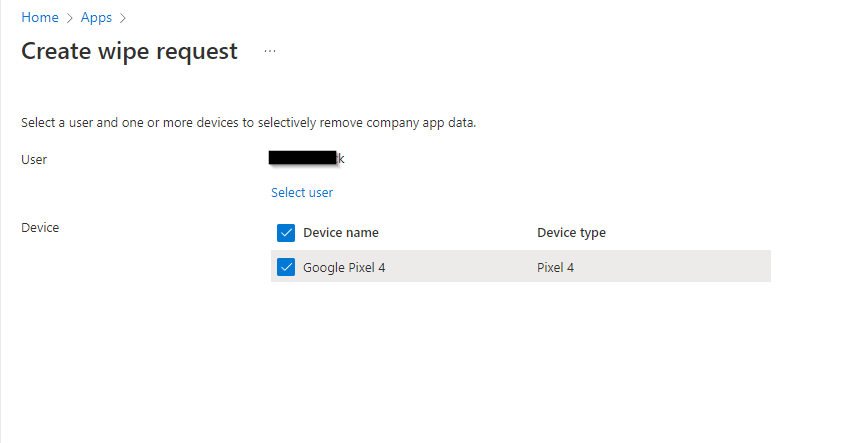This screenshot has height=443, width=855.
Task: Sort by the Device name column header
Action: (340, 233)
